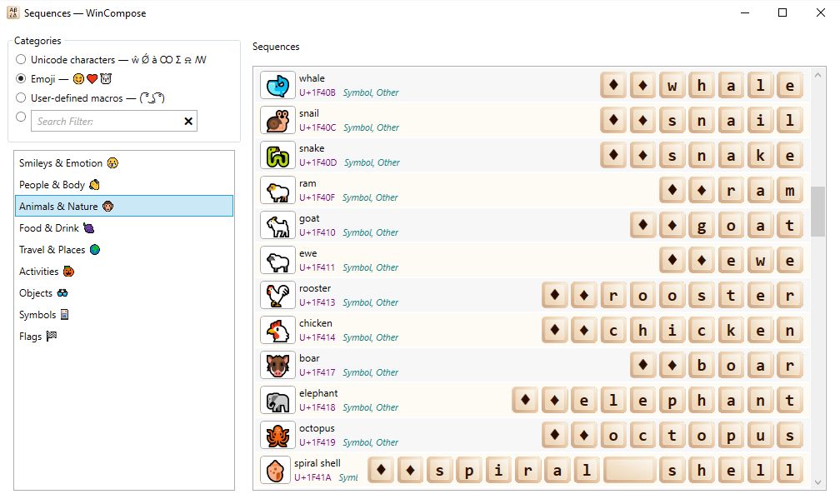Enable the User-defined macros radio option
This screenshot has width=840, height=504.
pos(21,98)
